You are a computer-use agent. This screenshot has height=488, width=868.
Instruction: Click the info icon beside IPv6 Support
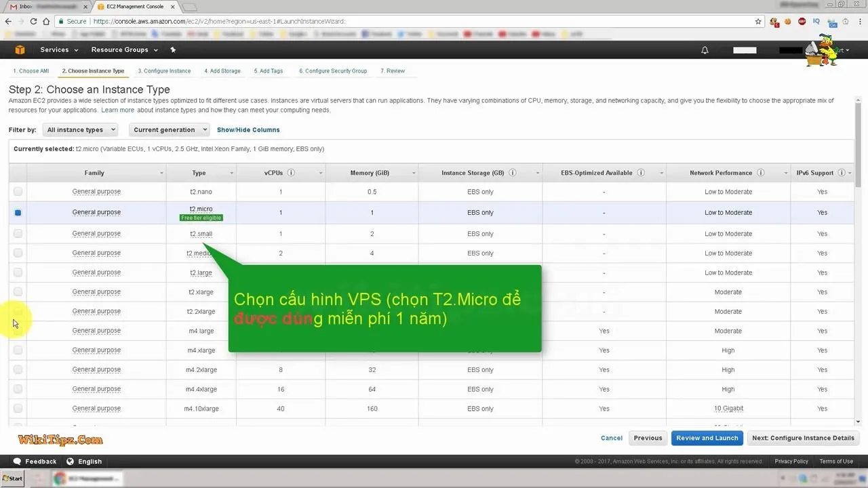tap(841, 173)
